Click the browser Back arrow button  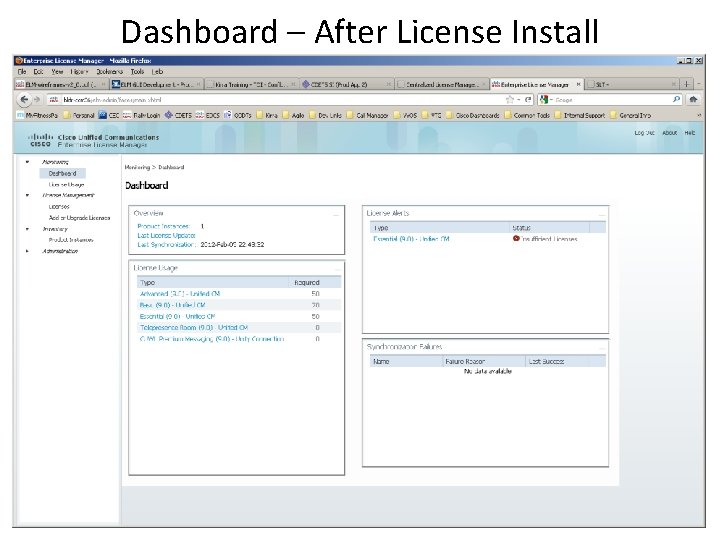tap(24, 99)
